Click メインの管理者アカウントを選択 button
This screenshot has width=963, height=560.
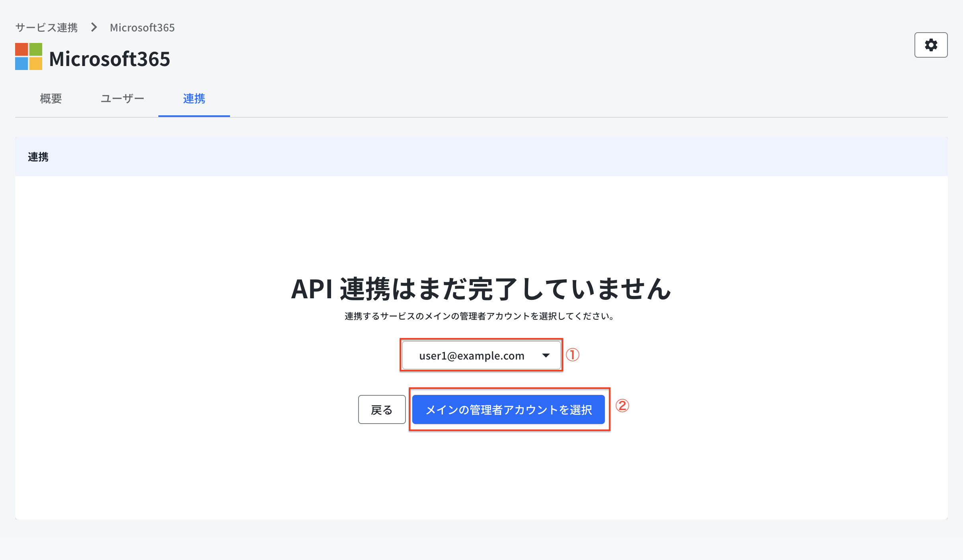[x=509, y=409]
